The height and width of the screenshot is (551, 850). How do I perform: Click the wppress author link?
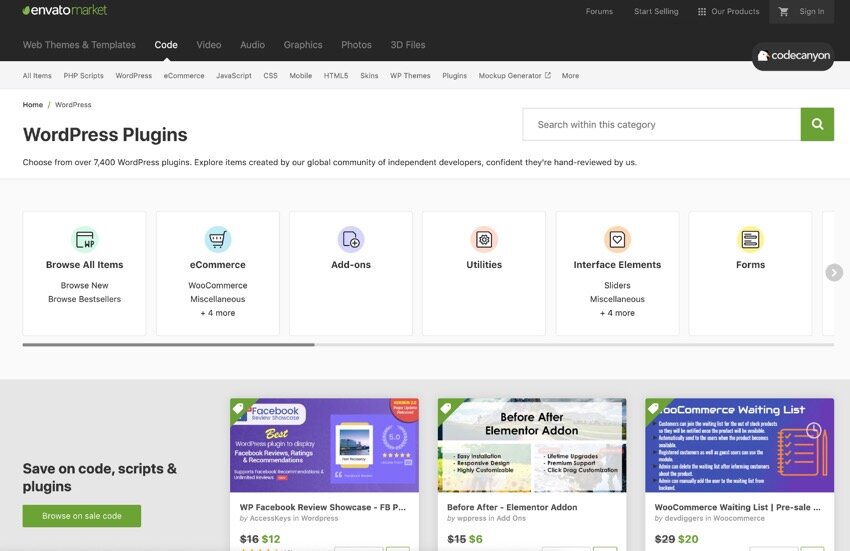click(x=472, y=518)
